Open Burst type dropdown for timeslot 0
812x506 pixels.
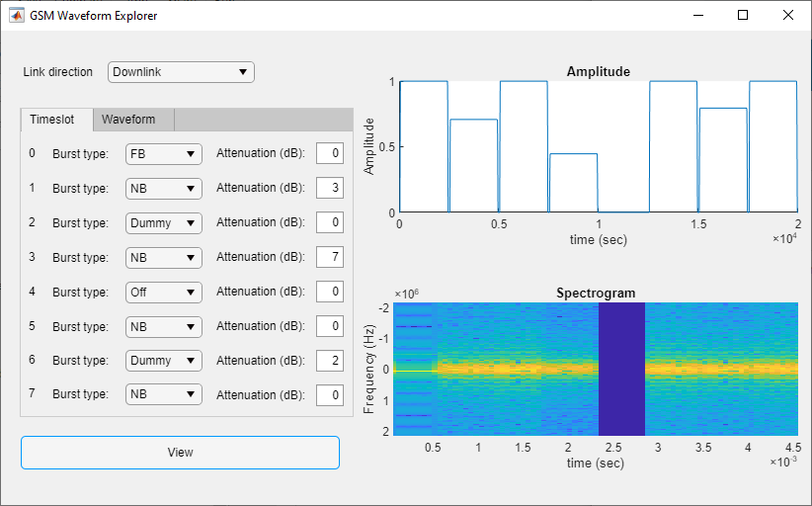point(164,154)
